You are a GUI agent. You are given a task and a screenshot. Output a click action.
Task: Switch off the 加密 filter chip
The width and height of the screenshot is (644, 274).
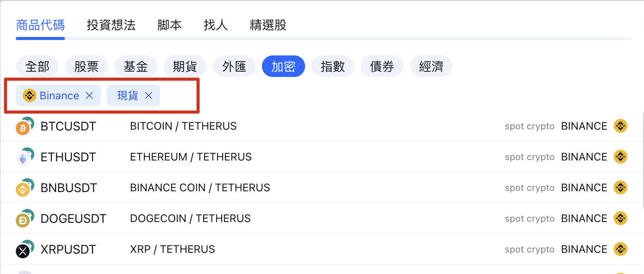tap(284, 66)
